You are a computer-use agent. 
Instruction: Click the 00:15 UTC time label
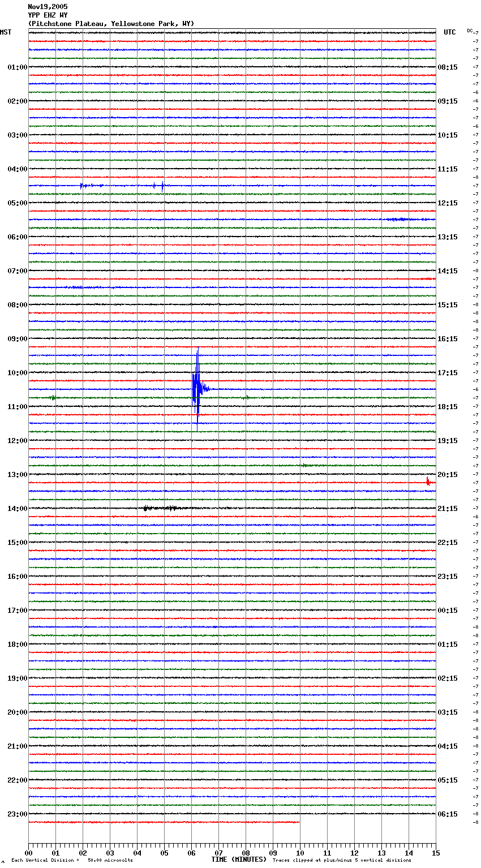448,611
